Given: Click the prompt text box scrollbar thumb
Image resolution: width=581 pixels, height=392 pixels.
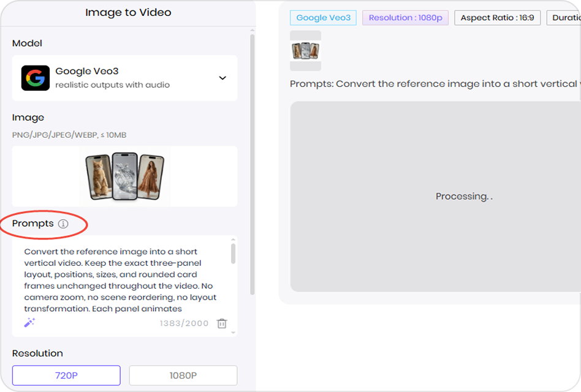Looking at the screenshot, I should click(x=233, y=254).
